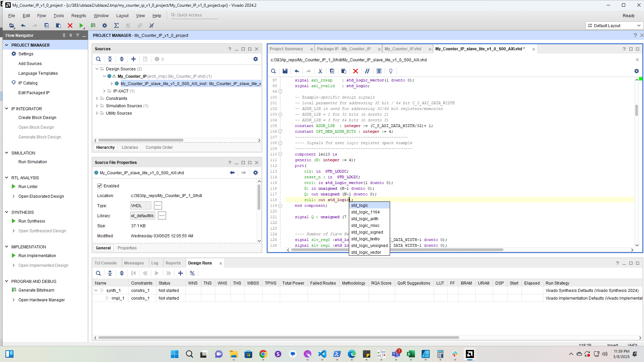Click Edit Packaged IP link
The image size is (644, 362).
click(x=34, y=93)
